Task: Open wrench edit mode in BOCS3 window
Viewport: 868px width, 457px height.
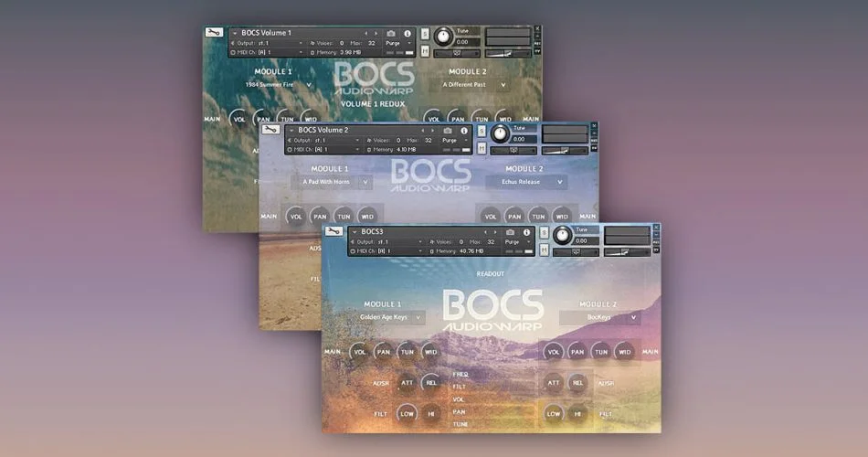Action: (333, 231)
